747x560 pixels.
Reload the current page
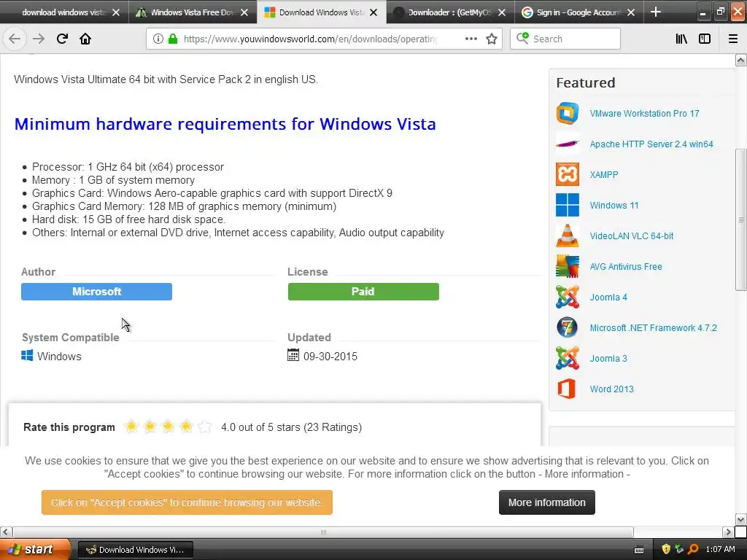click(62, 39)
